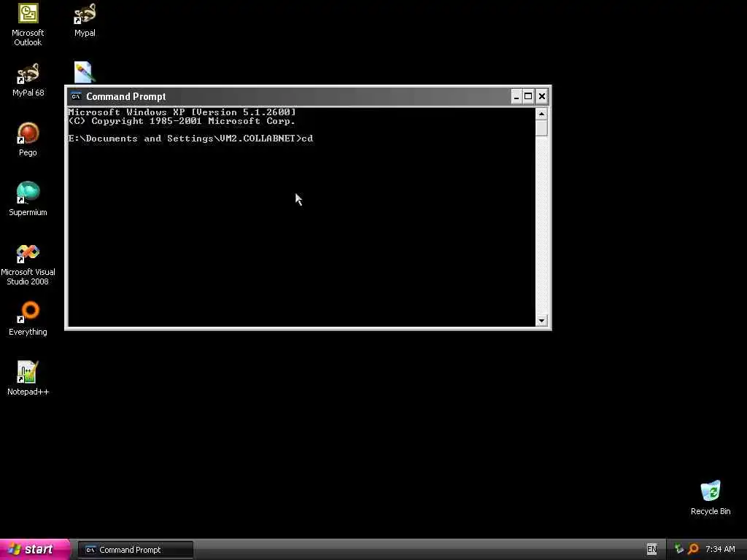
Task: Open the Microsoft Outlook desktop icon
Action: click(28, 24)
